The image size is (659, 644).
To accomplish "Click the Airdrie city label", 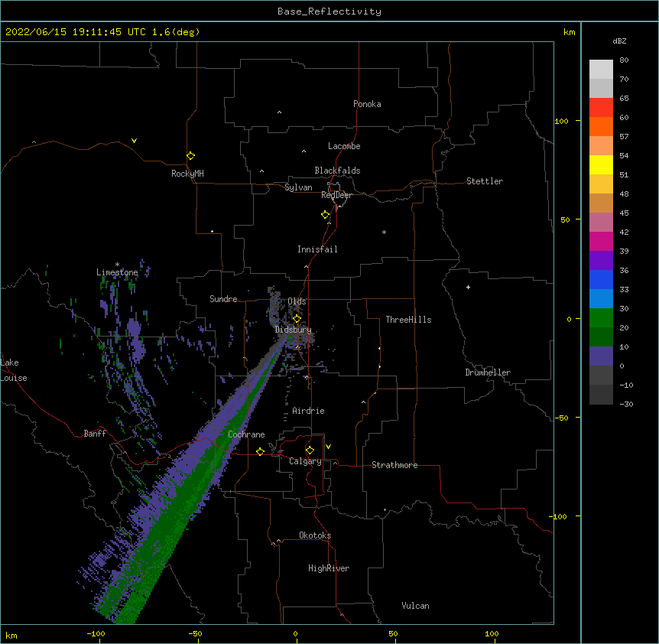I will point(309,411).
